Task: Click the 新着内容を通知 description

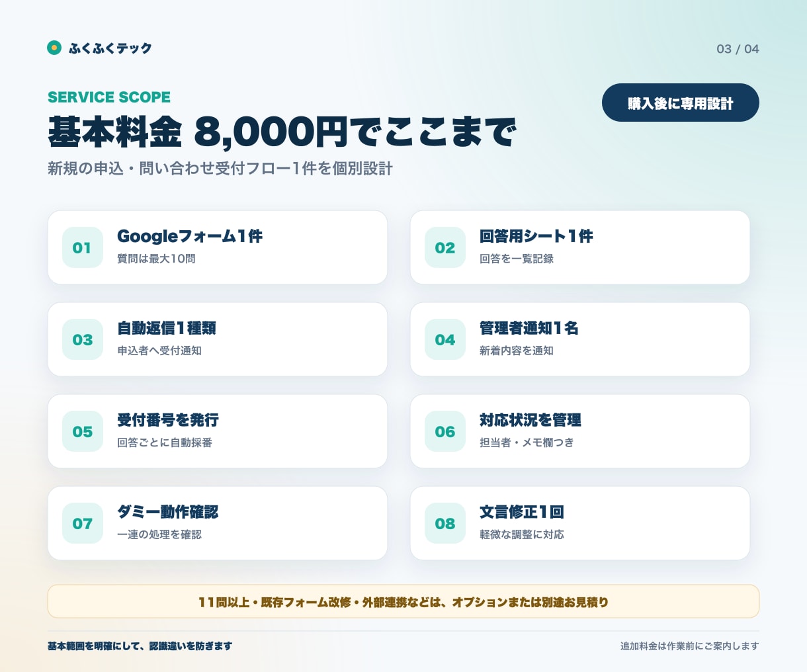Action: (x=517, y=351)
